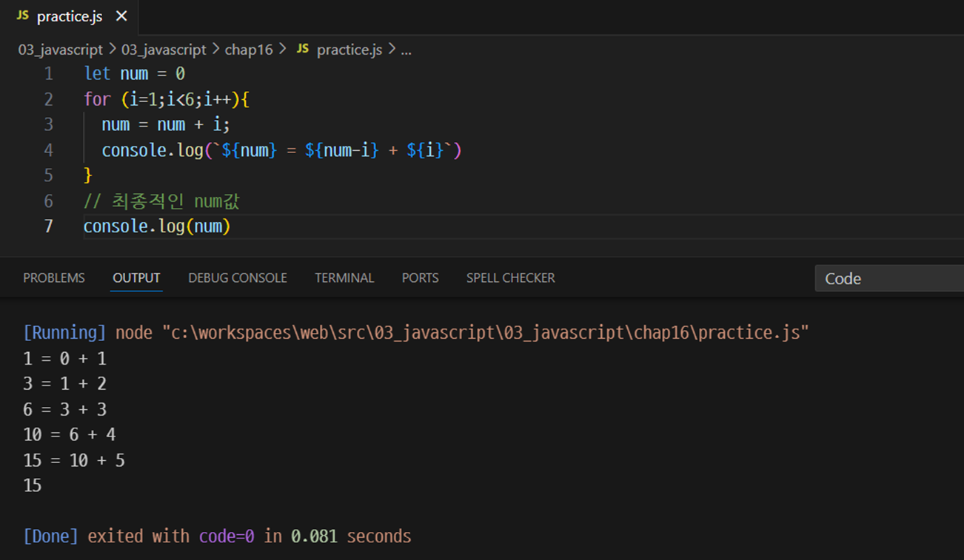Click the closing brace on line 5
The width and height of the screenshot is (964, 560).
click(x=88, y=175)
